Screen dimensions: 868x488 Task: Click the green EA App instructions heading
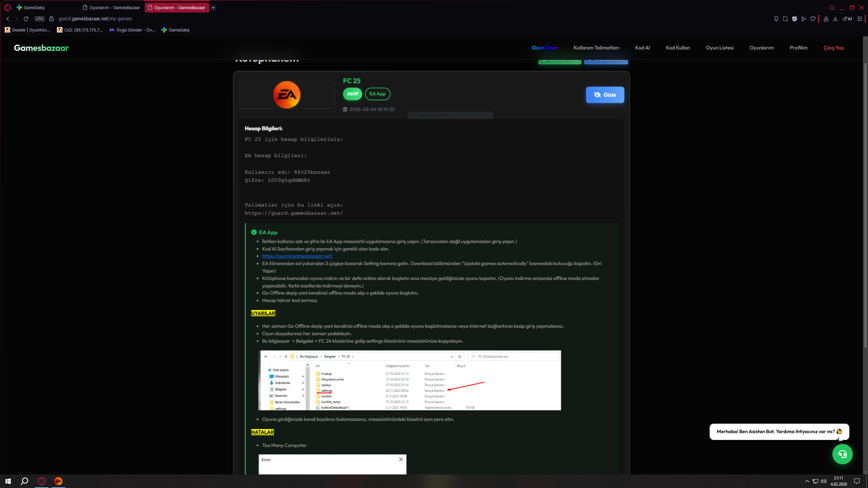pyautogui.click(x=268, y=232)
